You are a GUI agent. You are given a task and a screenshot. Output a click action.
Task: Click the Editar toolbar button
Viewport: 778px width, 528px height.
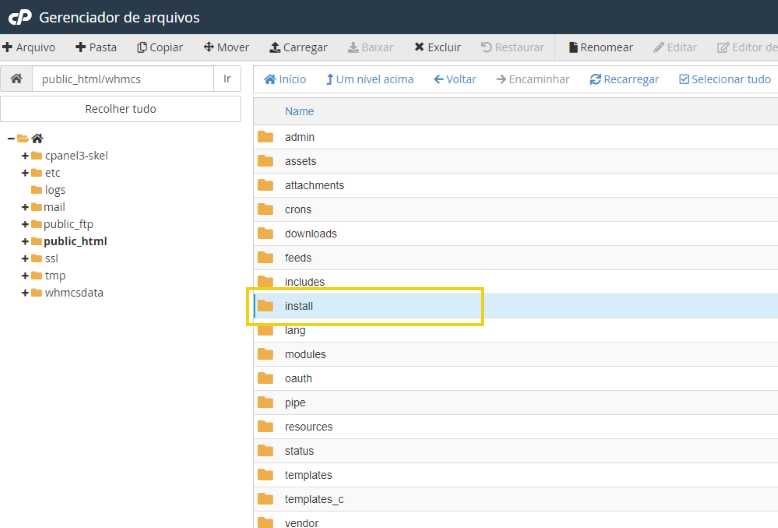675,47
